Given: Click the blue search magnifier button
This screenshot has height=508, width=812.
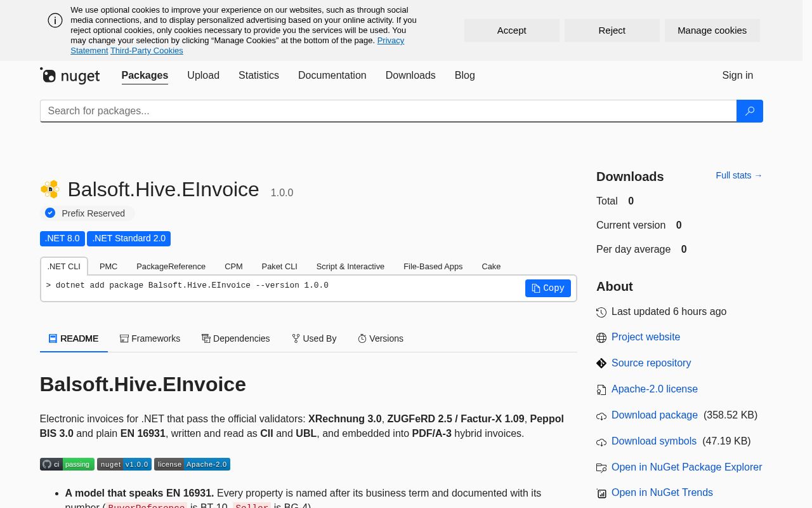Looking at the screenshot, I should 749,111.
